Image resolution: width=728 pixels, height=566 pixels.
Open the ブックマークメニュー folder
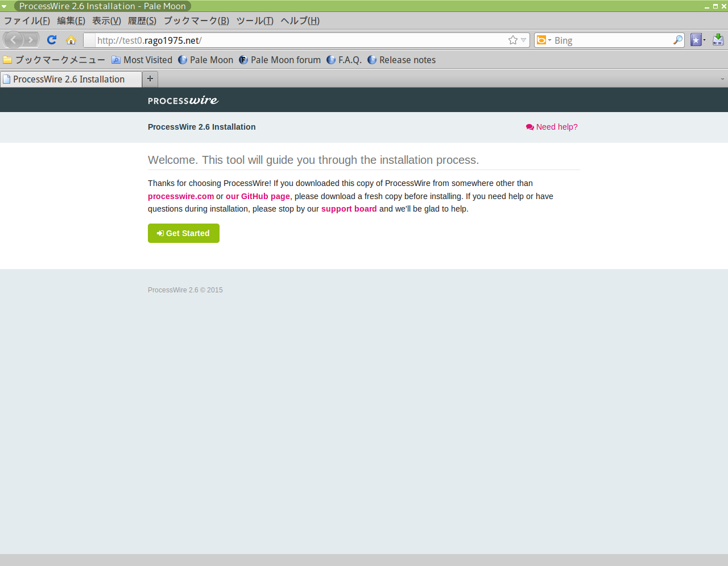tap(54, 60)
